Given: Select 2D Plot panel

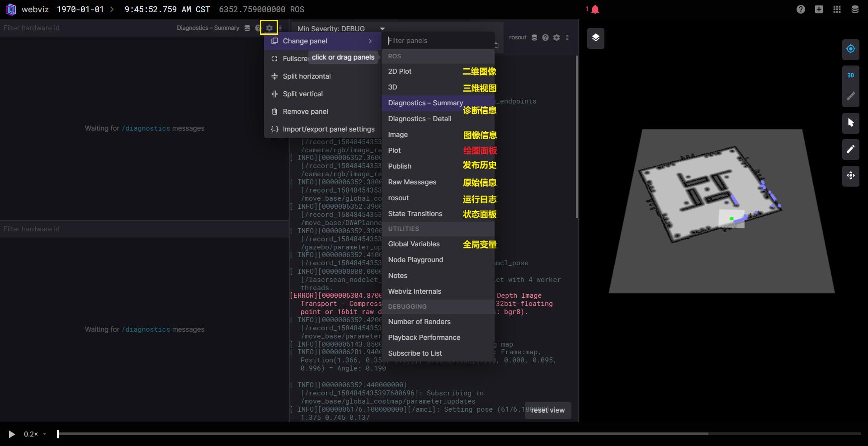Looking at the screenshot, I should coord(438,71).
